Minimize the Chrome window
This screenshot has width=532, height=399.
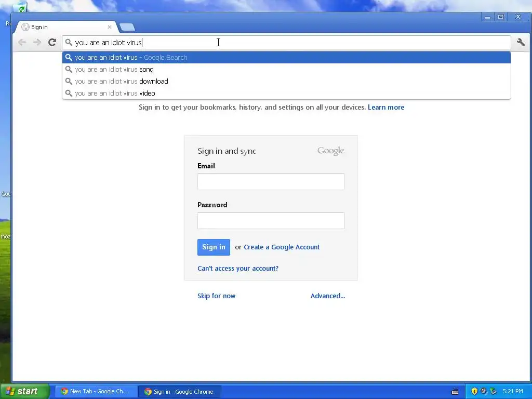coord(488,17)
